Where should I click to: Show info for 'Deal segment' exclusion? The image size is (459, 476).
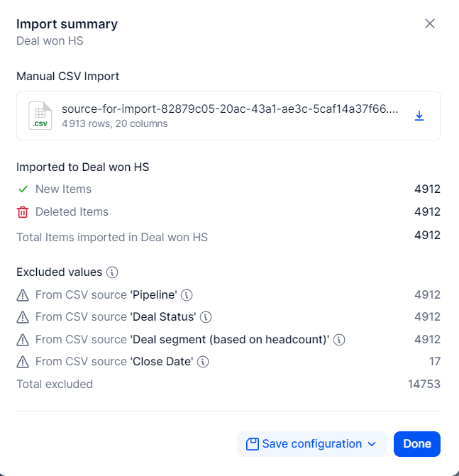pos(339,339)
